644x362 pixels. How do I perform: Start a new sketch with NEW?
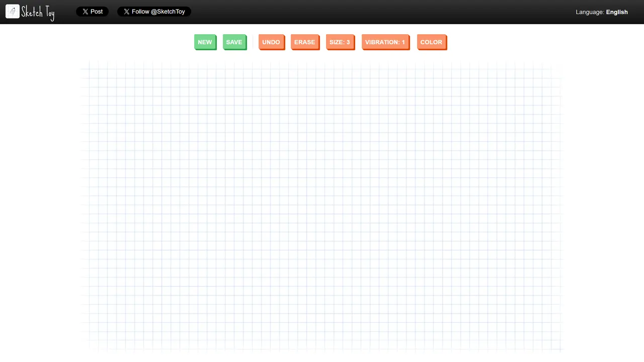pyautogui.click(x=205, y=42)
